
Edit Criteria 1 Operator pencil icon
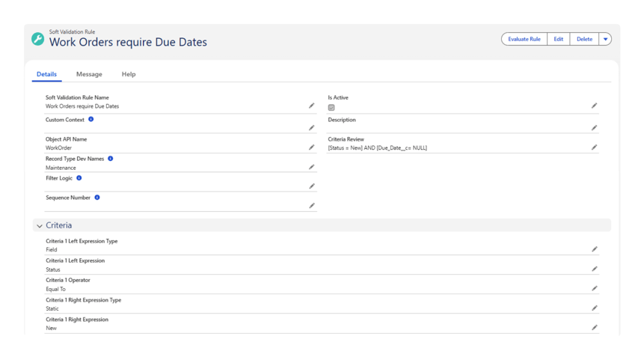[x=594, y=288]
